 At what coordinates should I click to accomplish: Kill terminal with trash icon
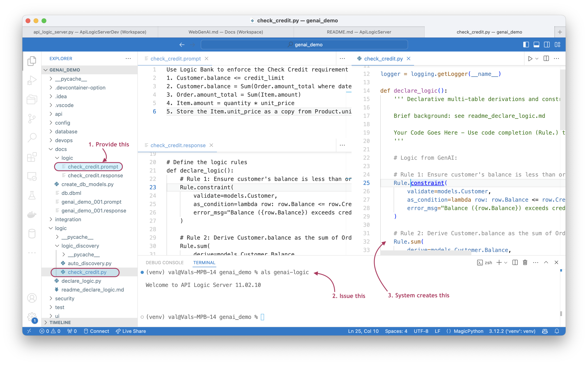point(525,263)
